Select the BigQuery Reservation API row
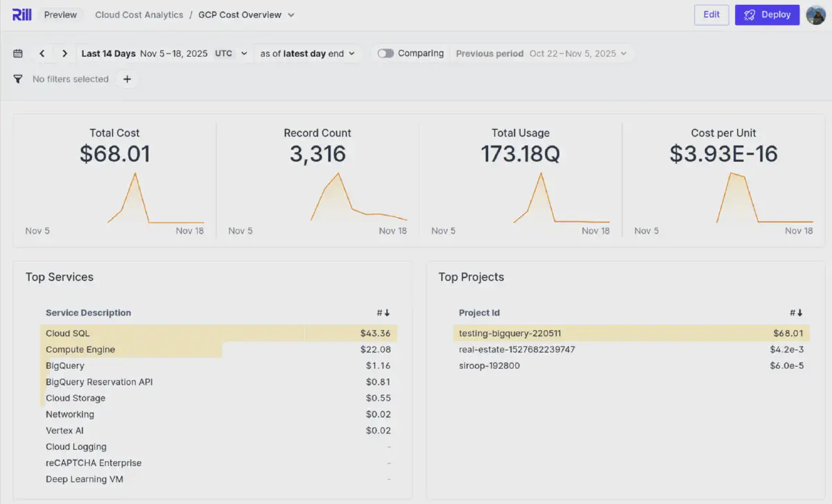Viewport: 832px width, 504px height. point(218,382)
